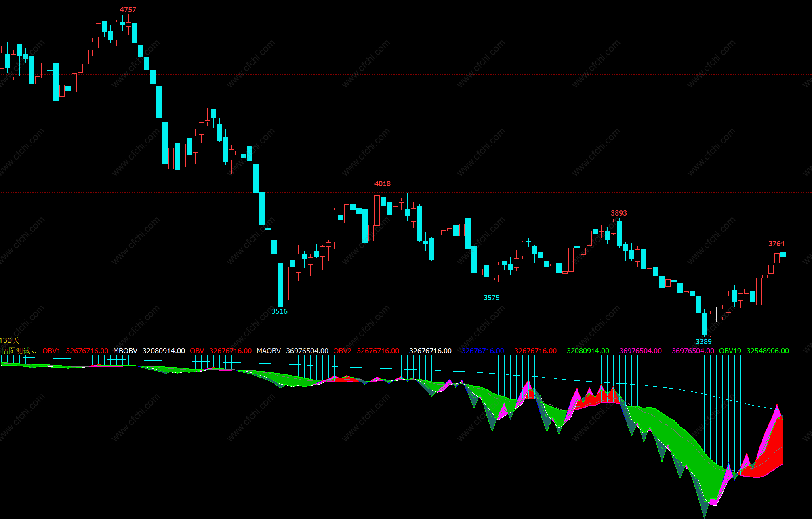812x519 pixels.
Task: Click the 3516 low price marker
Action: [279, 311]
